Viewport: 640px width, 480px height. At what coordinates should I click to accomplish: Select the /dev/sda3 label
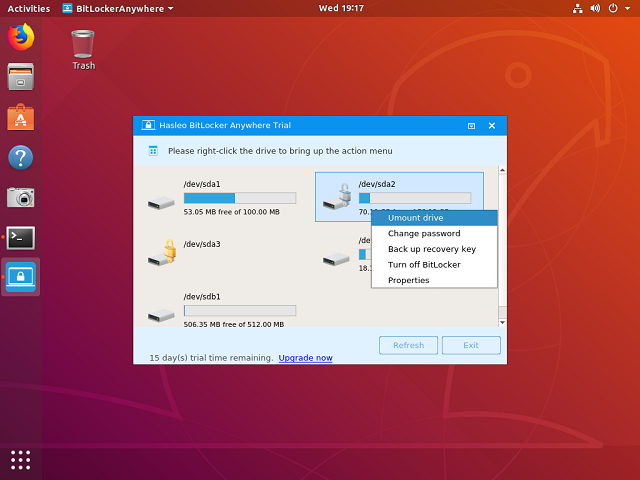(202, 244)
